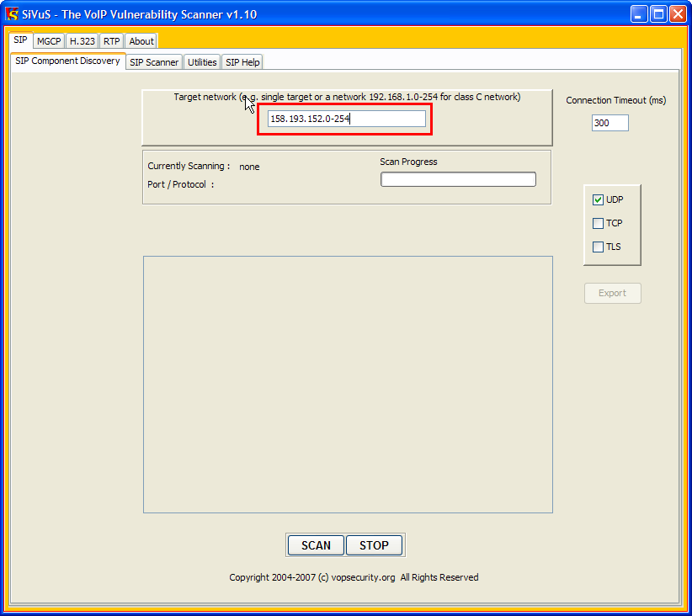
Task: Close the SiVuS window
Action: tap(678, 14)
